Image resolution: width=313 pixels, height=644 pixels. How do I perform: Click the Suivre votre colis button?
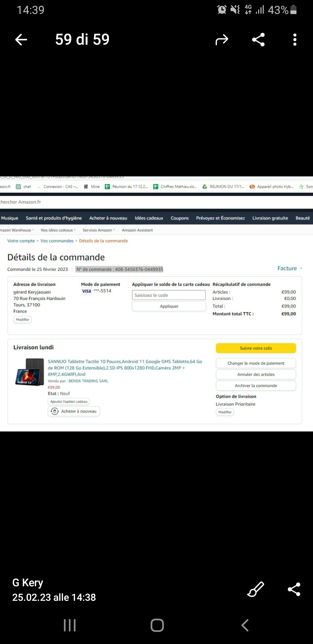[x=256, y=348]
